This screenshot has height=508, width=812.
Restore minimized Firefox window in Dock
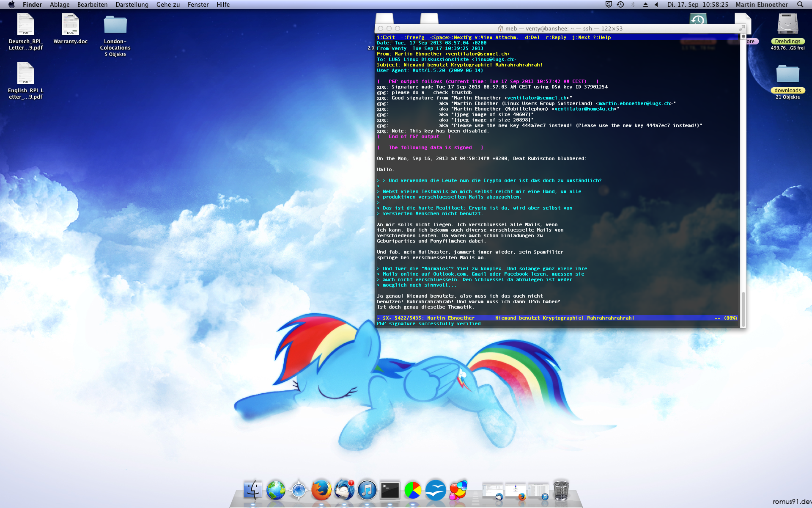[x=516, y=491]
